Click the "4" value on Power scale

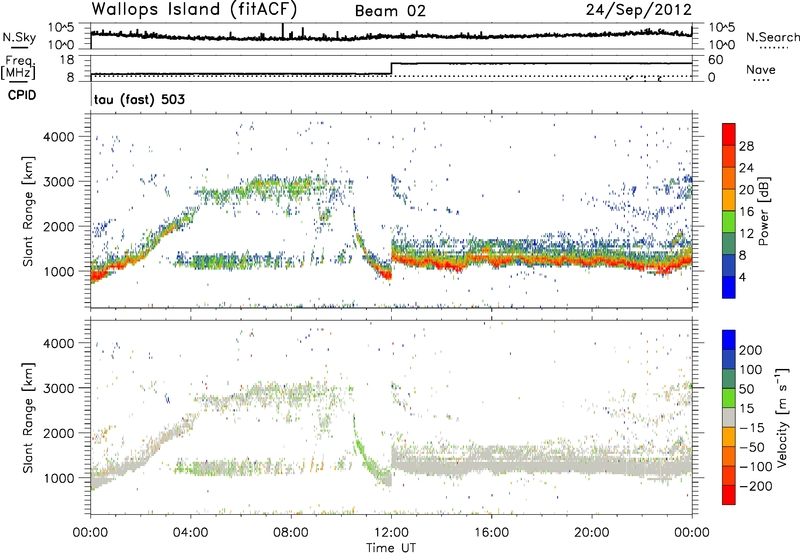(743, 277)
